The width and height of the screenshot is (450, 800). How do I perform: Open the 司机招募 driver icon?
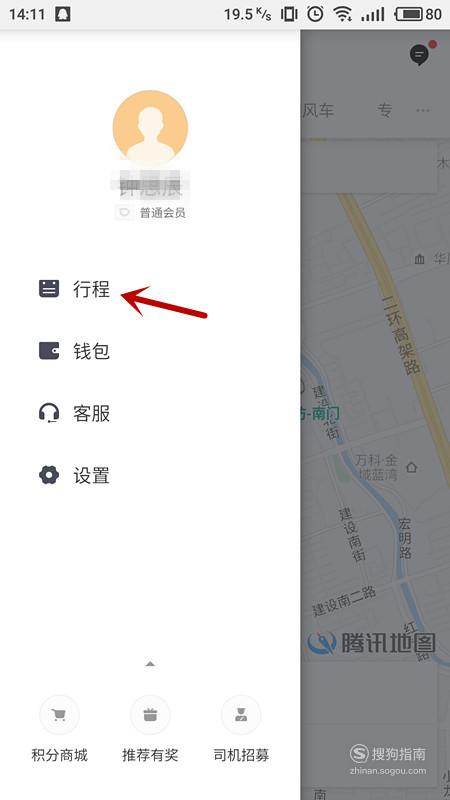(241, 715)
